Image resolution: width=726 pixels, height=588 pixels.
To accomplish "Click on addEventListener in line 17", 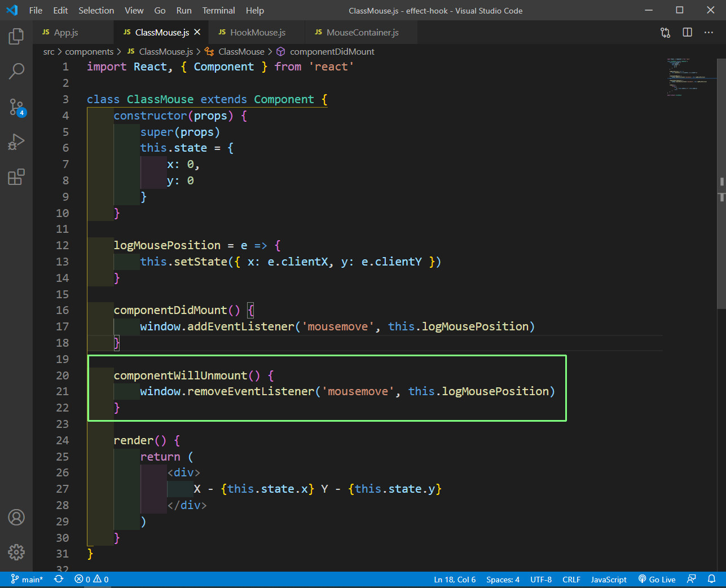I will click(x=241, y=326).
